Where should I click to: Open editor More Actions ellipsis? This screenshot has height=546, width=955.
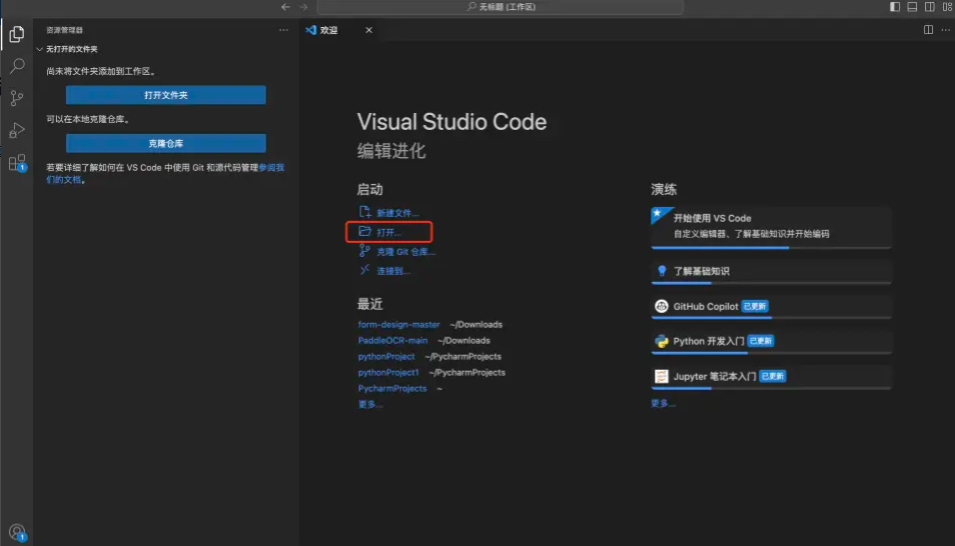(x=945, y=30)
